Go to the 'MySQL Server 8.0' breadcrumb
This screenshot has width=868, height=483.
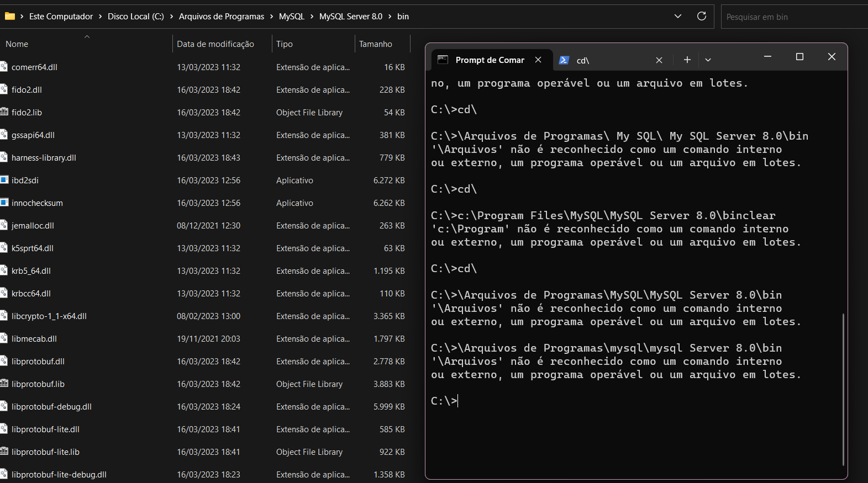point(351,17)
